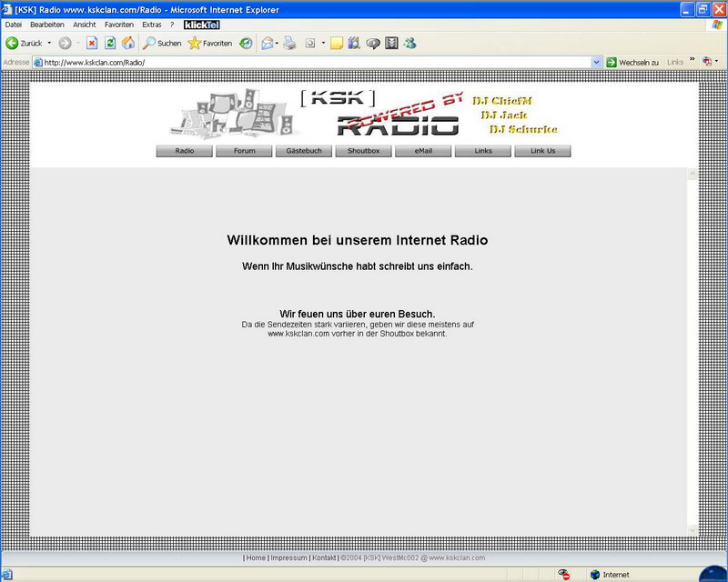Click the Shoutbox navigation button

363,151
